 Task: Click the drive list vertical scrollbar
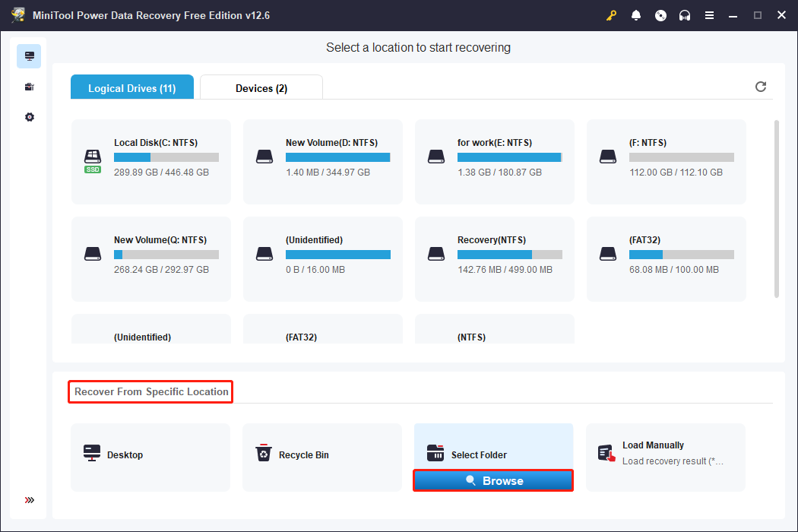click(775, 205)
